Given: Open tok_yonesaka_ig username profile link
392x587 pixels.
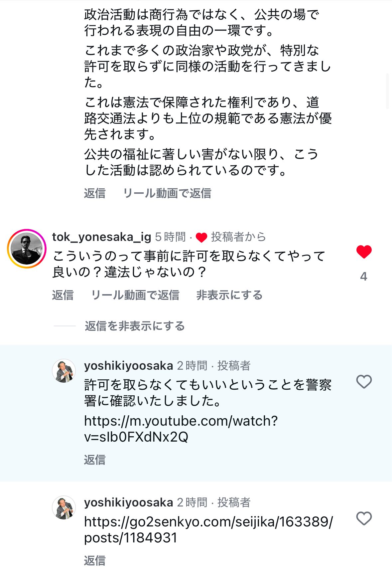Looking at the screenshot, I should tap(101, 237).
